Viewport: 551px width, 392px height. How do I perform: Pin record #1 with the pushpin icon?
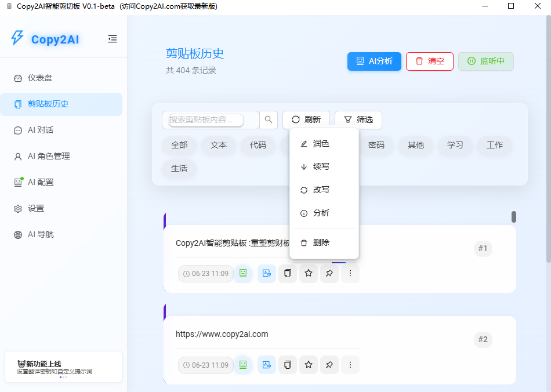tap(329, 273)
